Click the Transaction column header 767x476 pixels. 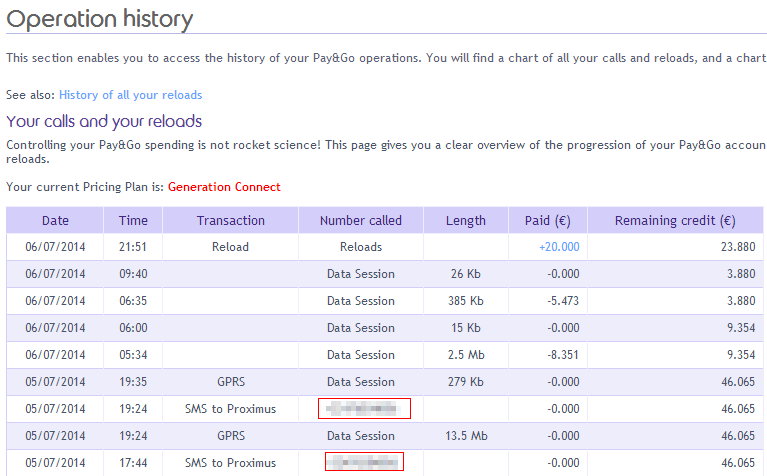(230, 220)
